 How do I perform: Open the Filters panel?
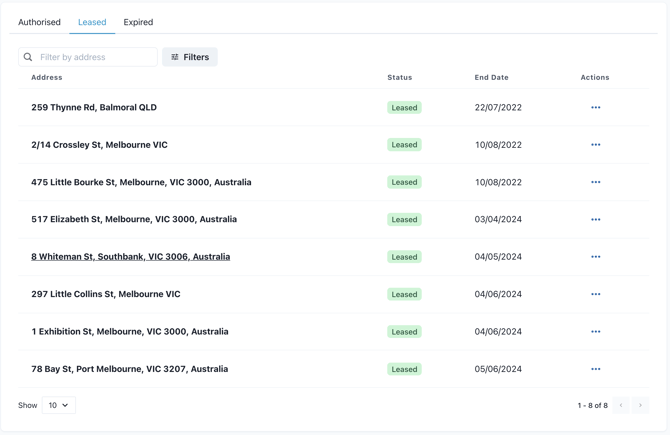point(190,57)
